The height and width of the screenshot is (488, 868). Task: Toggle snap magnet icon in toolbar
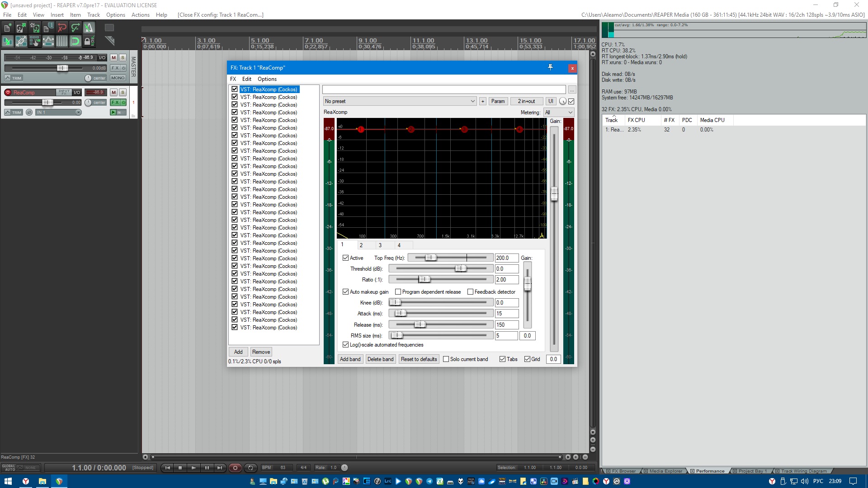tap(75, 42)
